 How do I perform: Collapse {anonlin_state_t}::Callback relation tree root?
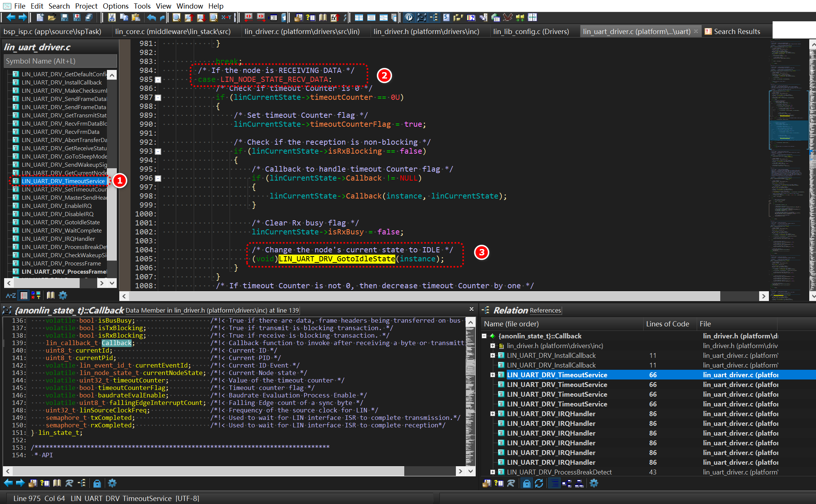point(484,336)
